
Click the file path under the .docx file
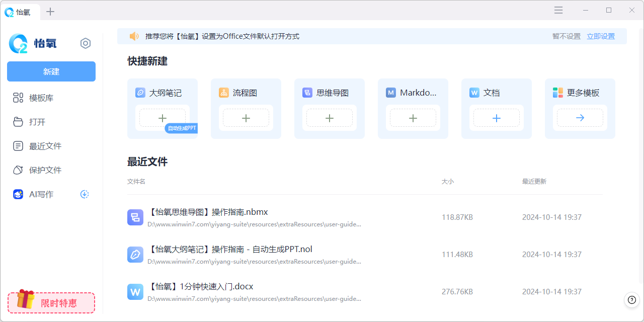254,299
